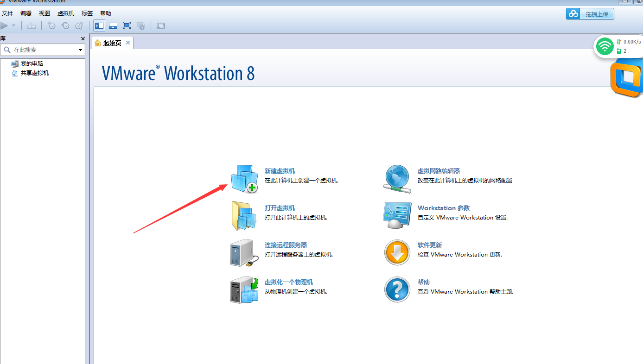Screen dimensions: 643x364
Task: Click the 虚拟化一个物理机 link
Action: [x=289, y=282]
